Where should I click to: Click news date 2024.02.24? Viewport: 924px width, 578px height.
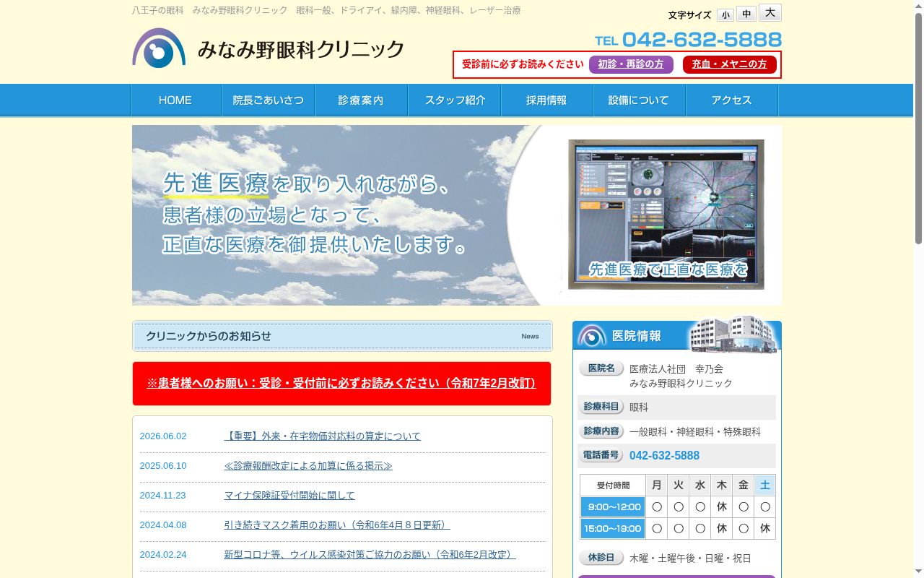163,555
